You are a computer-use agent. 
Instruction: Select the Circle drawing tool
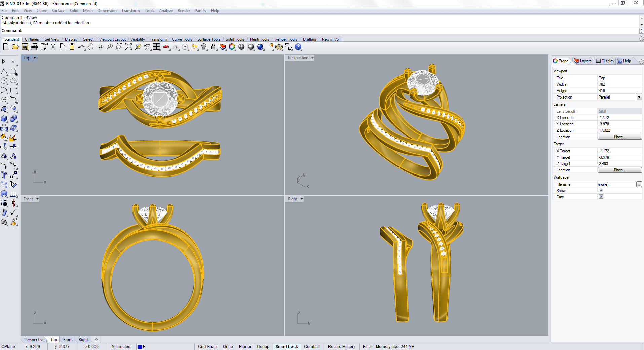[x=4, y=81]
